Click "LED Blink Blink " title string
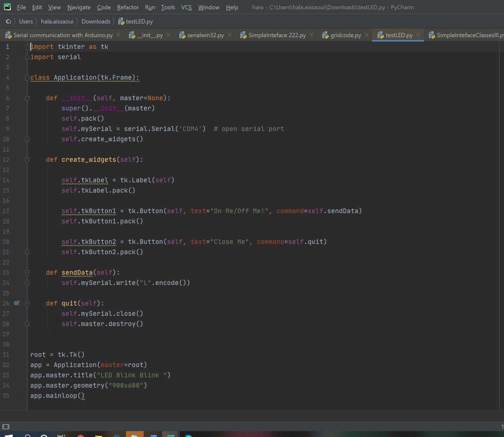The width and height of the screenshot is (504, 437). (131, 375)
